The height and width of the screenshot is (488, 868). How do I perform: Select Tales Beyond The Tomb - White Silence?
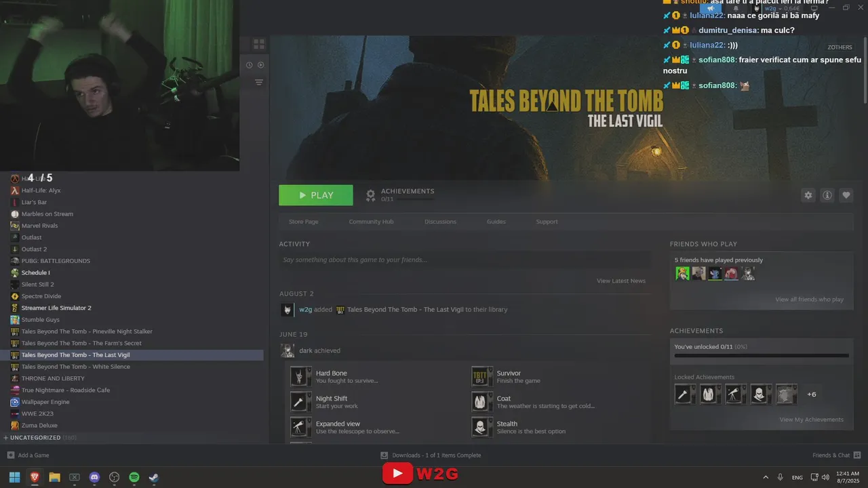tap(75, 367)
